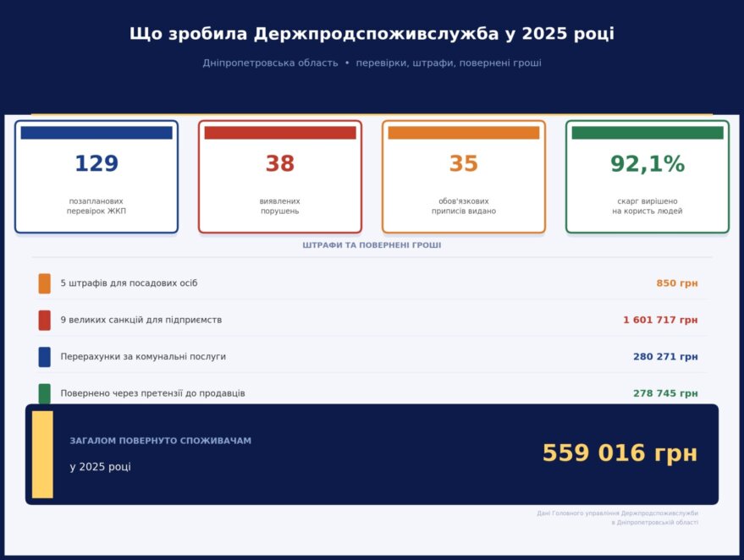
Task: Click the red marker beside enterprise sanctions row
Action: pos(44,321)
